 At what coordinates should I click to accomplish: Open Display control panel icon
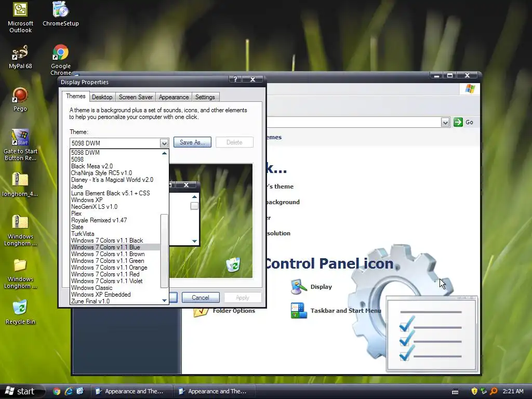(312, 287)
